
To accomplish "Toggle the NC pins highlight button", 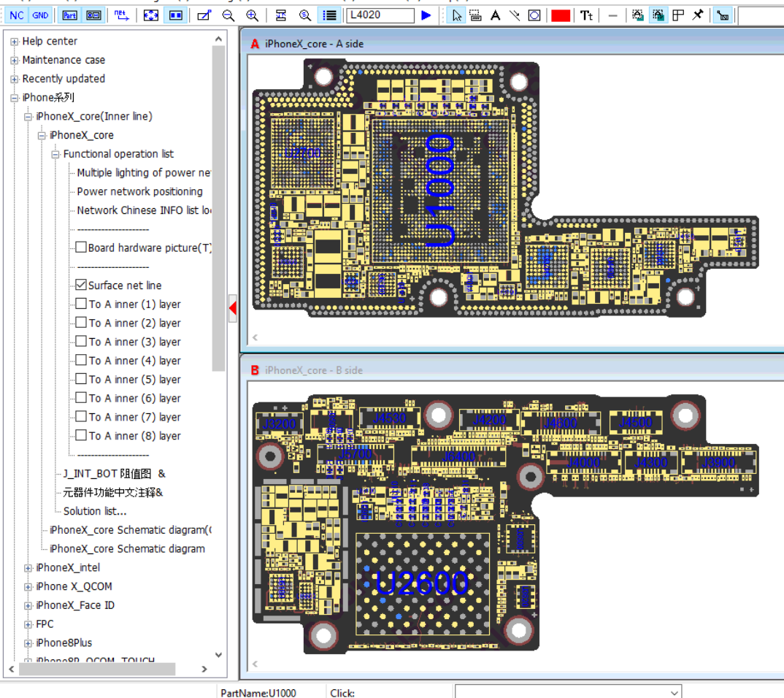I will pyautogui.click(x=17, y=15).
